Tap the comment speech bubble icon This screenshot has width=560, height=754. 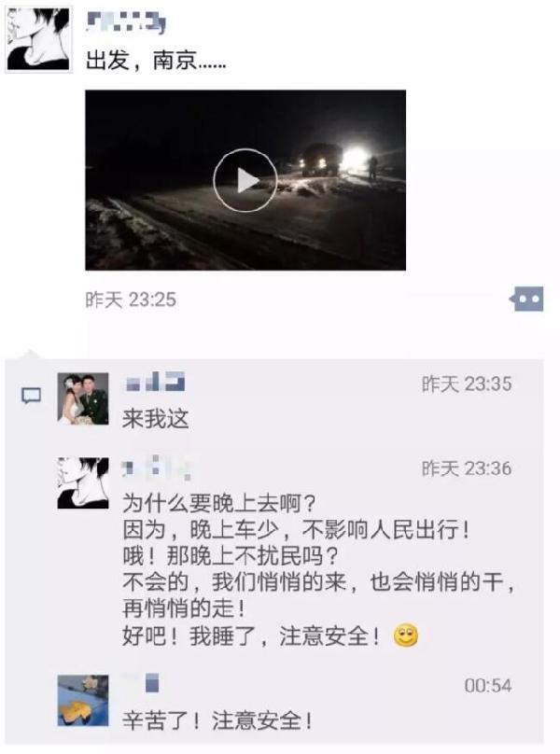[x=32, y=397]
